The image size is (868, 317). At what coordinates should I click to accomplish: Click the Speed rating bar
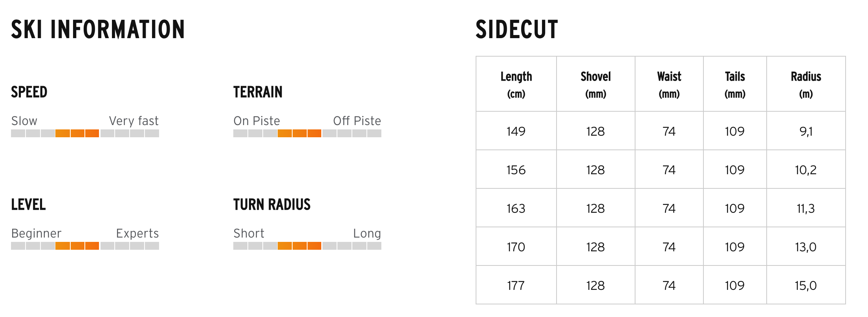[85, 133]
